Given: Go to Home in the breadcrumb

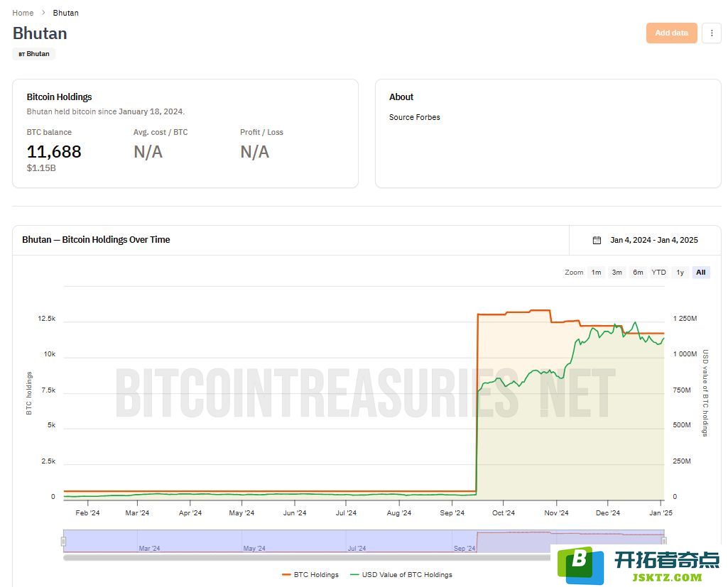Looking at the screenshot, I should point(23,13).
